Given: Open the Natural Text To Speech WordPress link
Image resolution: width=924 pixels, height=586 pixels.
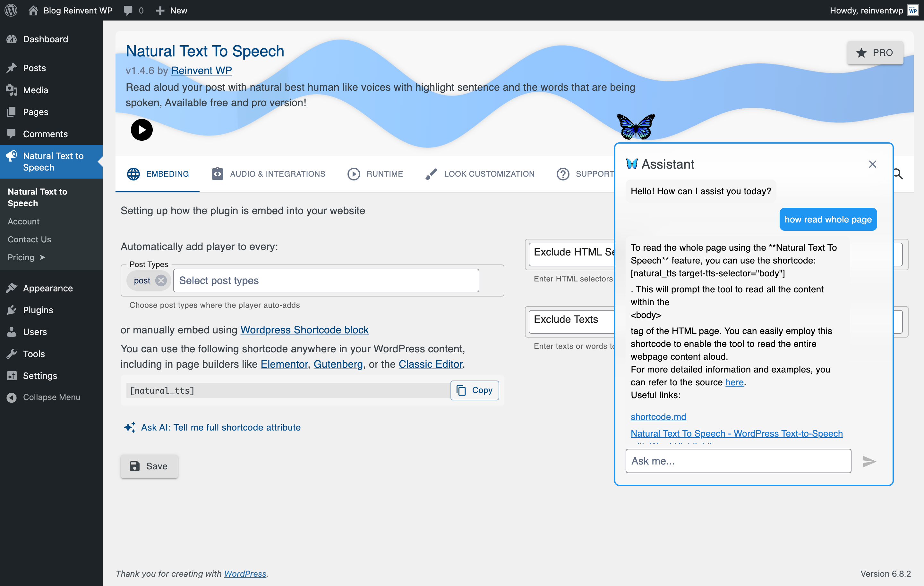Looking at the screenshot, I should point(736,433).
